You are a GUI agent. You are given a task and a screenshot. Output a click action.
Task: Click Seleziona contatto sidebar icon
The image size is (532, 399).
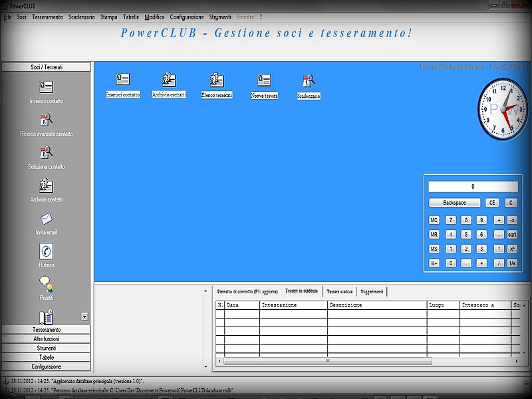[46, 153]
